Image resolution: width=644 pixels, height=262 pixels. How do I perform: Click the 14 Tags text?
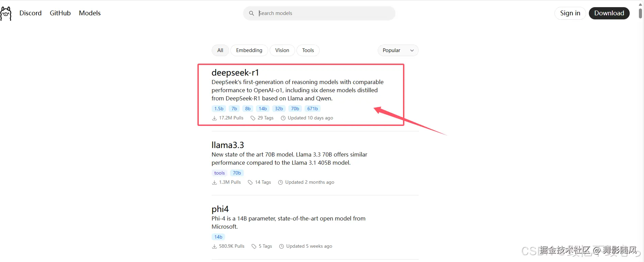[263, 182]
